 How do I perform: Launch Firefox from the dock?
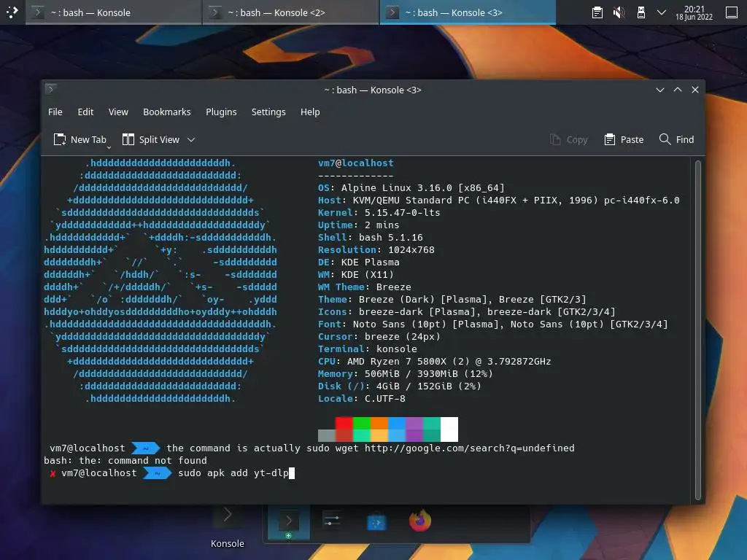coord(419,521)
